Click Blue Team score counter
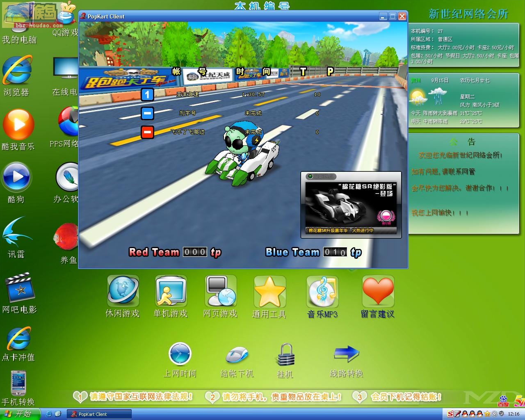Viewport: 525px width, 420px height. click(x=335, y=252)
